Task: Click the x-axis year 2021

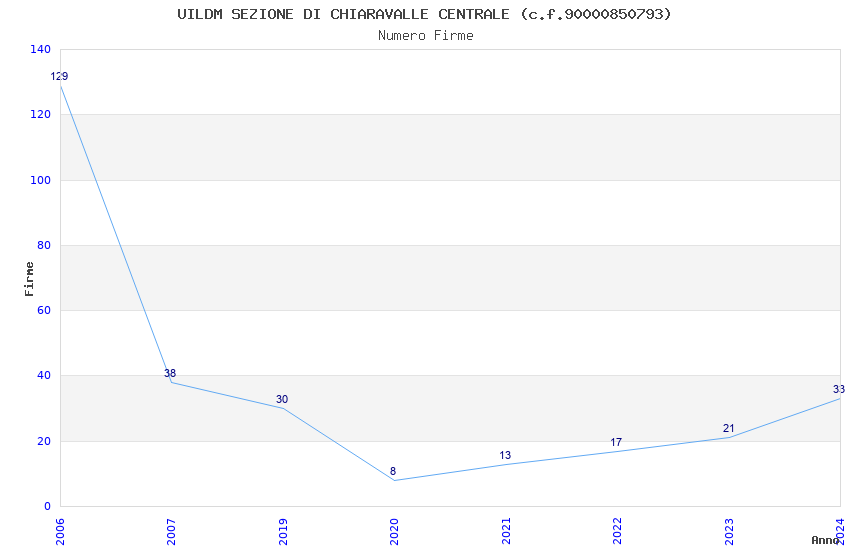Action: point(506,532)
